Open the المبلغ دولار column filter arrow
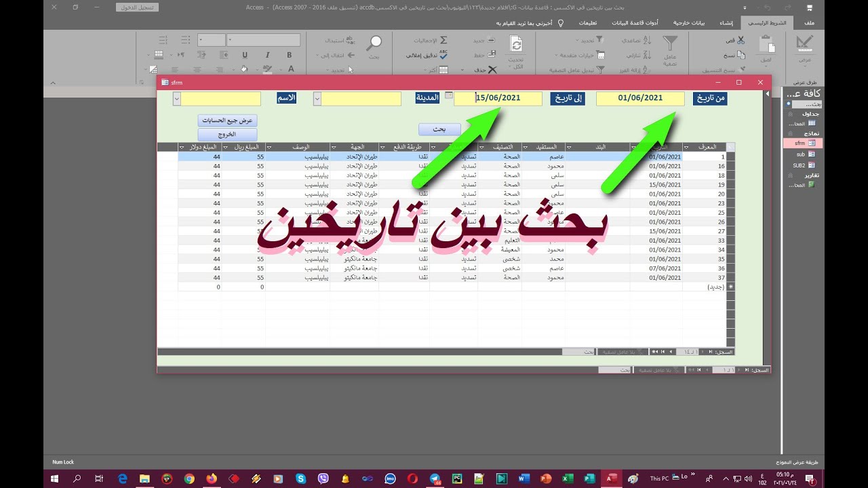 pos(182,147)
